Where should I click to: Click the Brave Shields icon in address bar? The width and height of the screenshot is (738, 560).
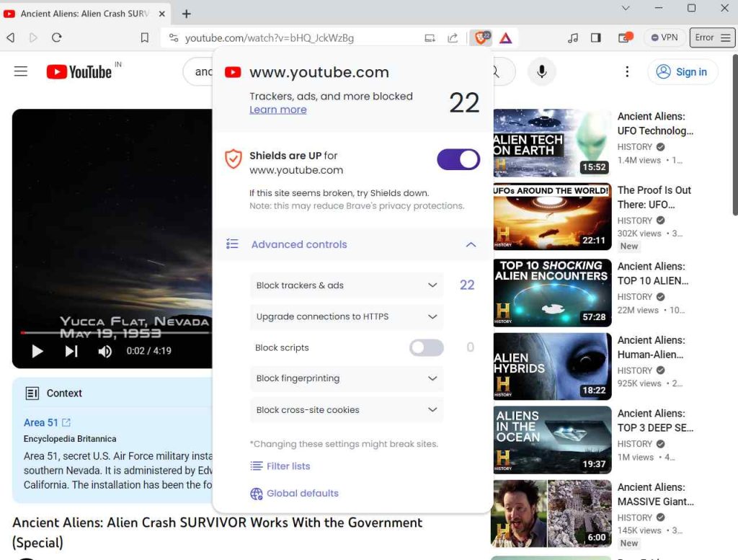coord(481,37)
